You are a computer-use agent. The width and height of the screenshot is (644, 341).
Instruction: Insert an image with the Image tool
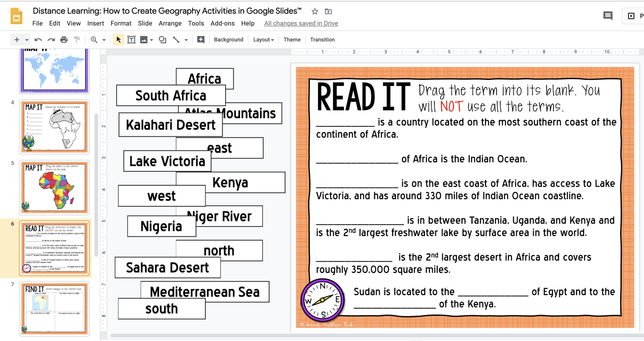[x=143, y=40]
